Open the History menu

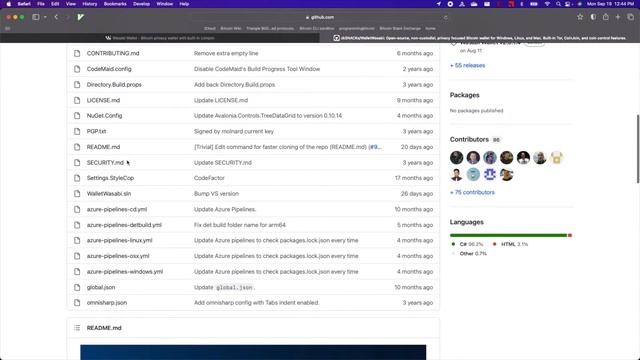90,4
